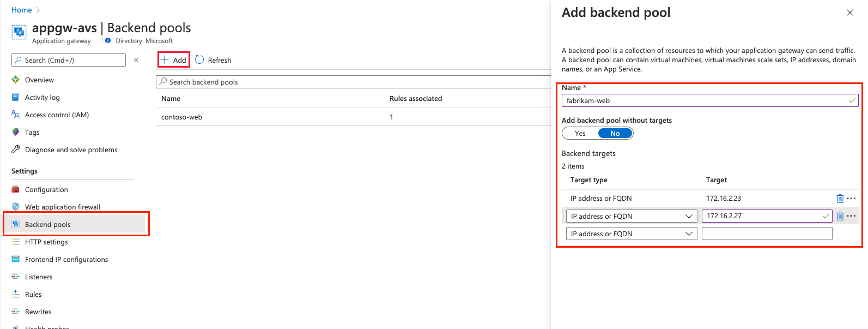The height and width of the screenshot is (329, 868).
Task: Click the empty Target input field
Action: click(767, 234)
